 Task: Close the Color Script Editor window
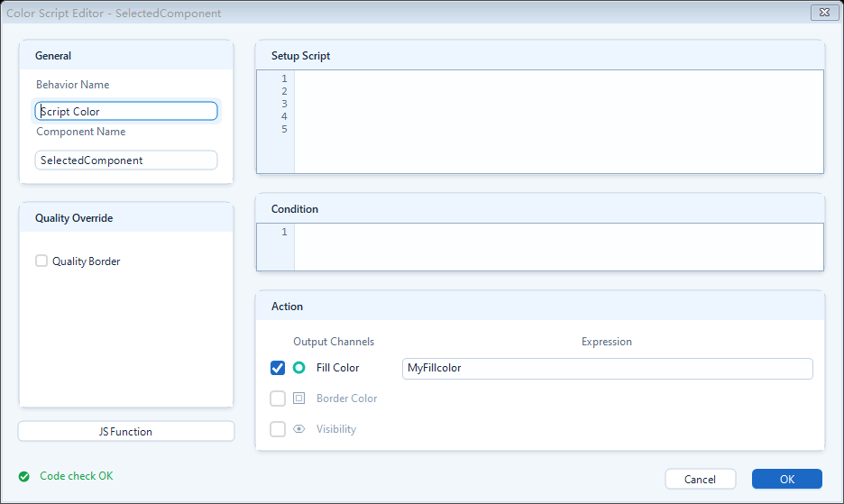824,13
